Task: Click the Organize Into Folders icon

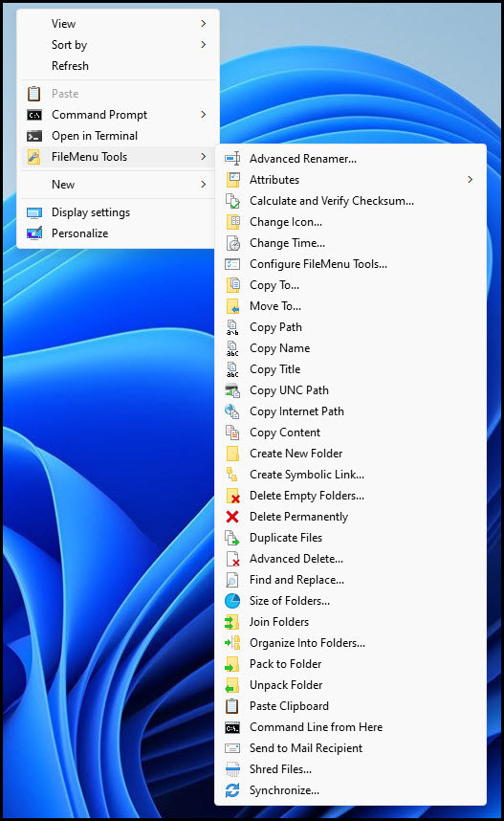Action: pos(232,643)
